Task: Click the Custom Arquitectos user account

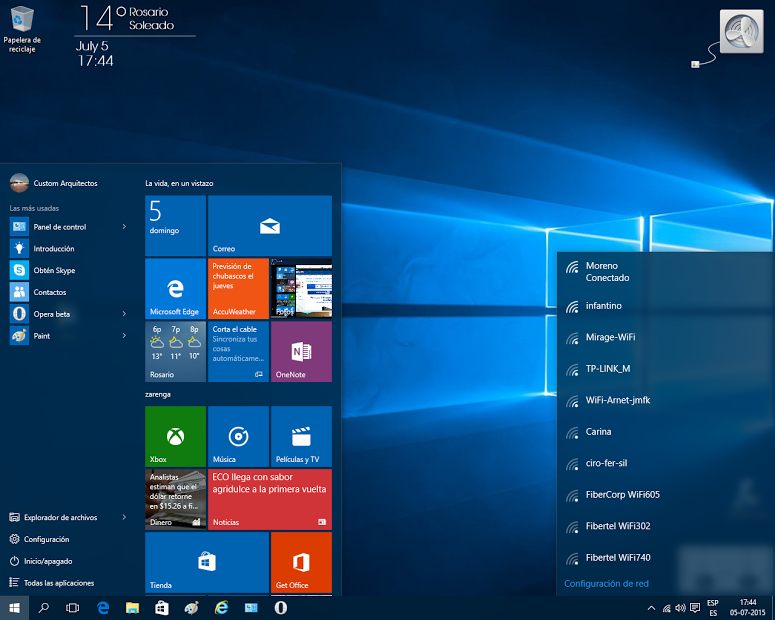Action: [53, 183]
